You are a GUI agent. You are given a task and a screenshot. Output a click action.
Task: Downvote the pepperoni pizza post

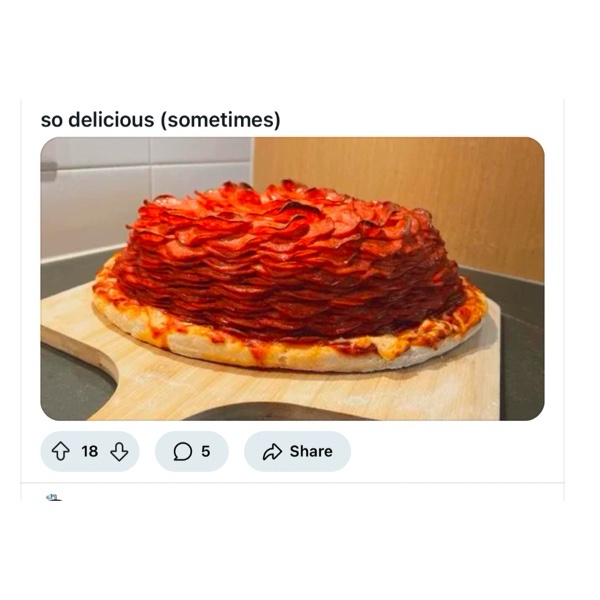[x=119, y=452]
